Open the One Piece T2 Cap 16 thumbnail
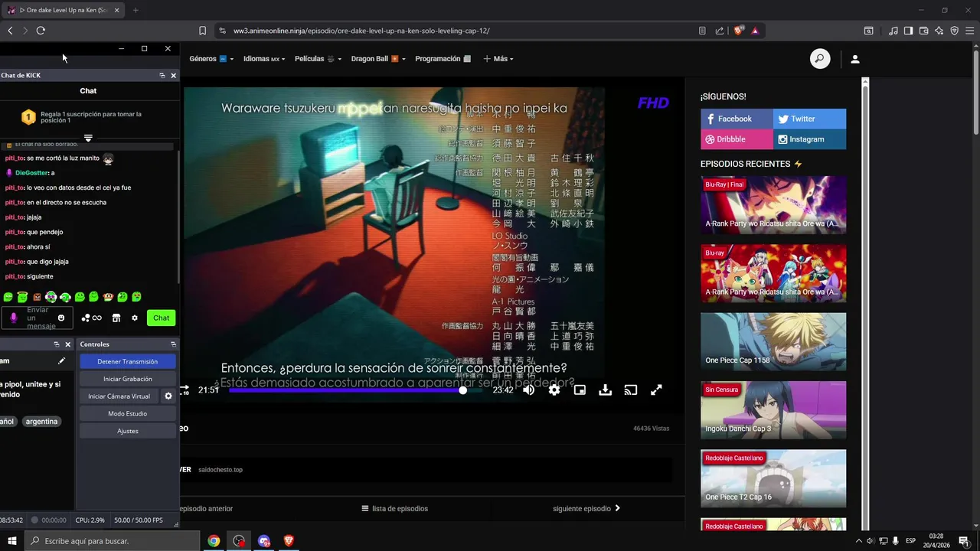Screen dimensions: 980x551 [773, 478]
